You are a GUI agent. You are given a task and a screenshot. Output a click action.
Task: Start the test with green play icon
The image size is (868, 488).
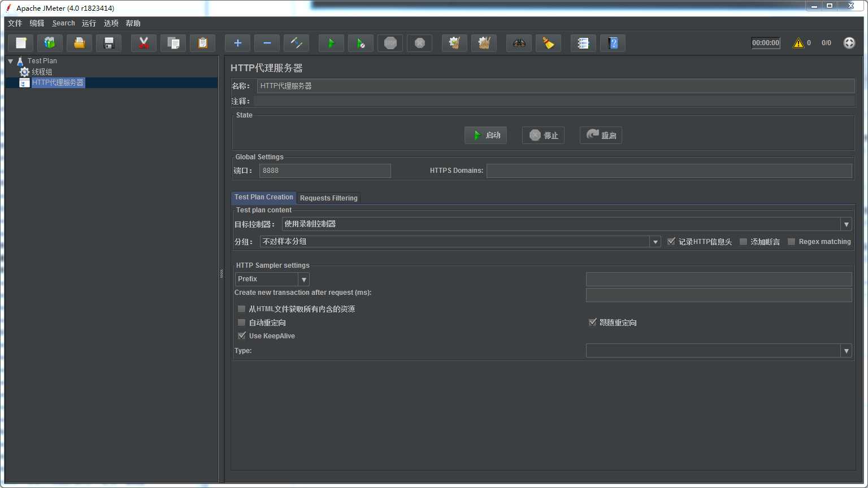332,43
